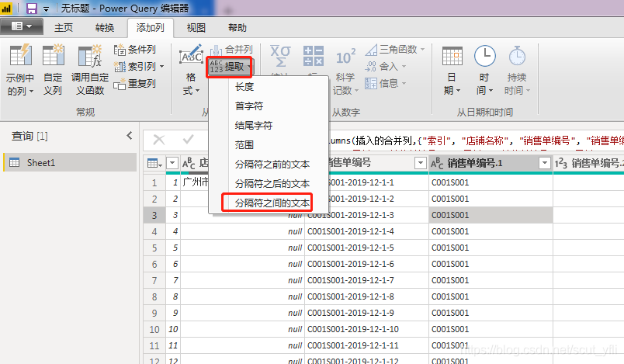Viewport: 624px width, 364px height.
Task: Open 信息 dropdown
Action: 385,83
